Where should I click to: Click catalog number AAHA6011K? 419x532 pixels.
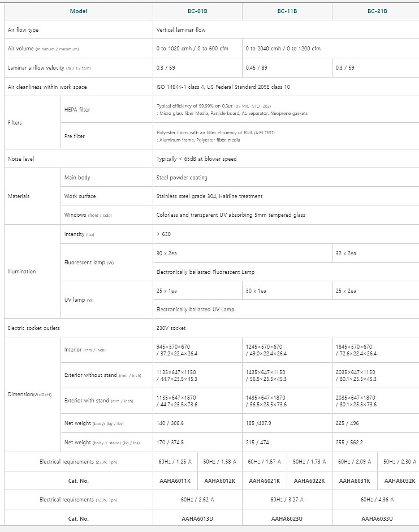(x=175, y=481)
